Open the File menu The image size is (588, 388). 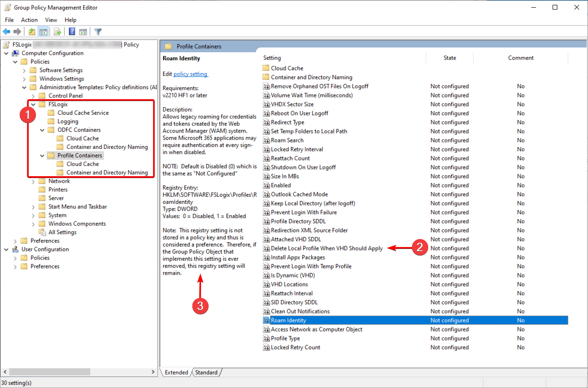pos(9,20)
